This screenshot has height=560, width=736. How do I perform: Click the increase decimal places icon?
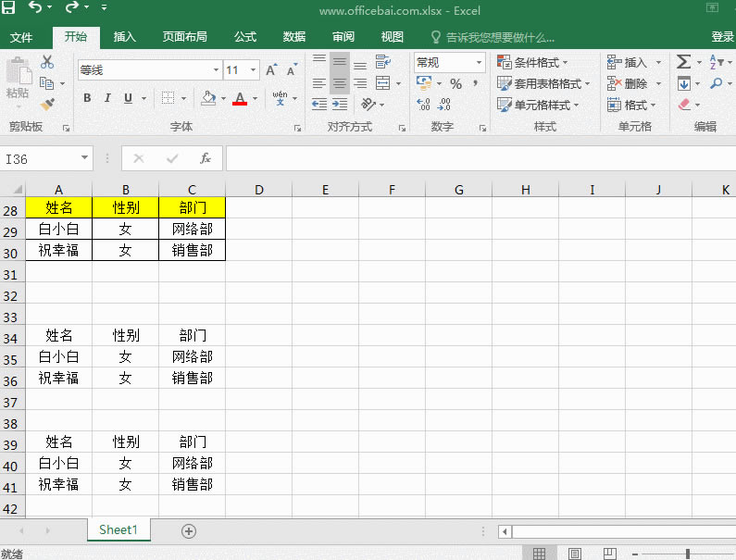[424, 105]
